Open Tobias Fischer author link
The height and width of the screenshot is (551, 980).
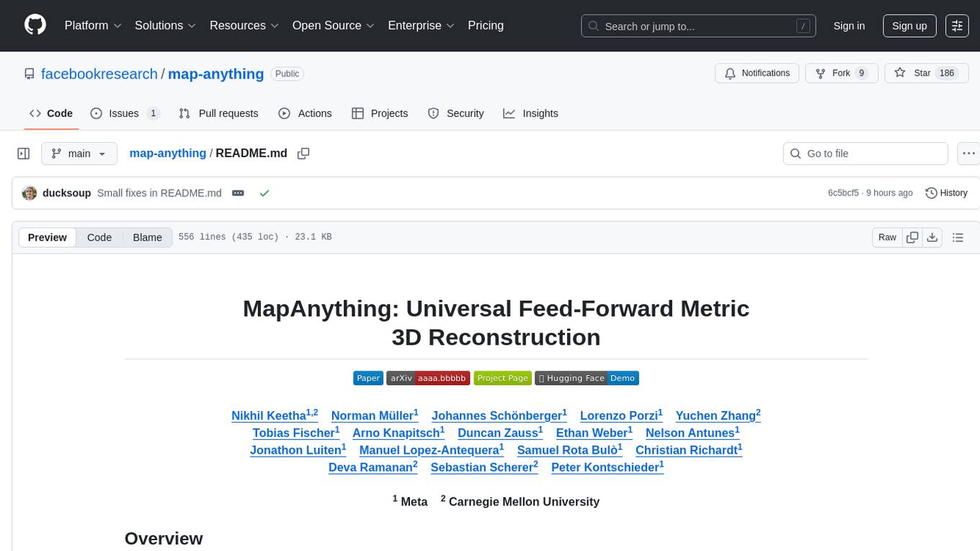[296, 433]
